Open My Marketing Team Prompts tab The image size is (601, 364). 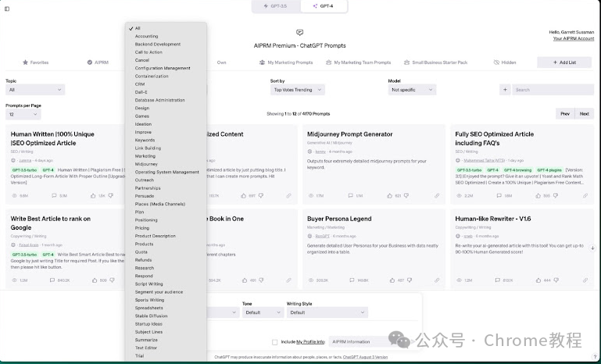click(359, 62)
